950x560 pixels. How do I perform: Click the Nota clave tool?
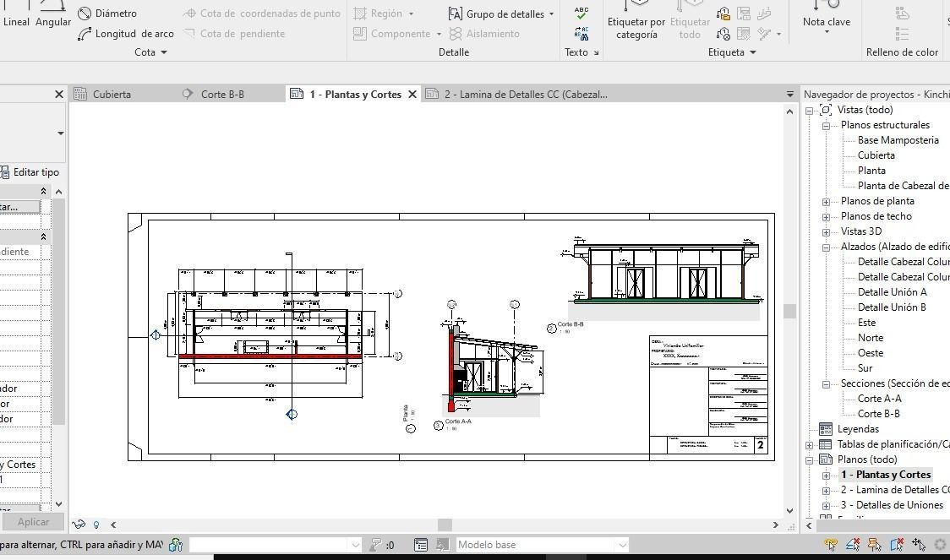point(827,17)
